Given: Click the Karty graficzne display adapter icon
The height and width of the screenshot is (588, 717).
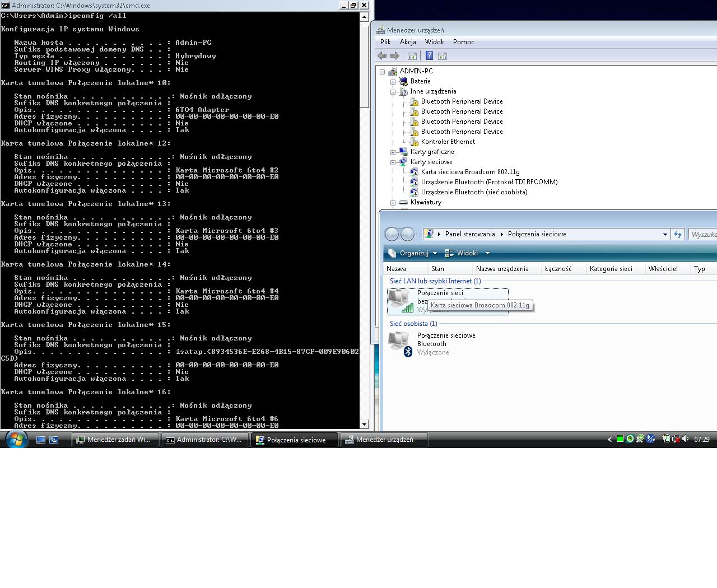Looking at the screenshot, I should pyautogui.click(x=403, y=152).
